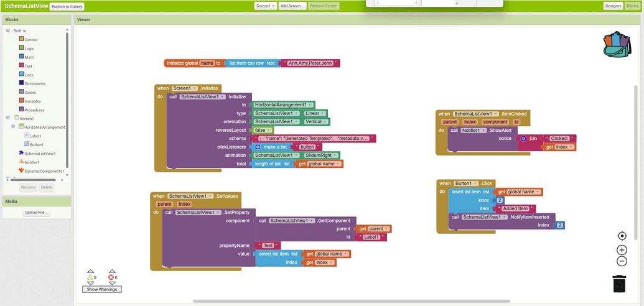
Task: Select the DynamicComponents1 component
Action: pyautogui.click(x=44, y=171)
